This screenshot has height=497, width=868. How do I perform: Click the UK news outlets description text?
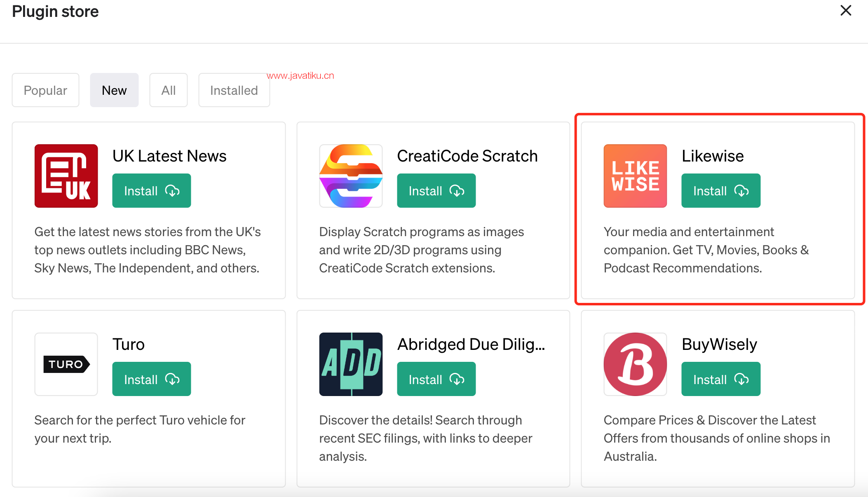click(148, 250)
